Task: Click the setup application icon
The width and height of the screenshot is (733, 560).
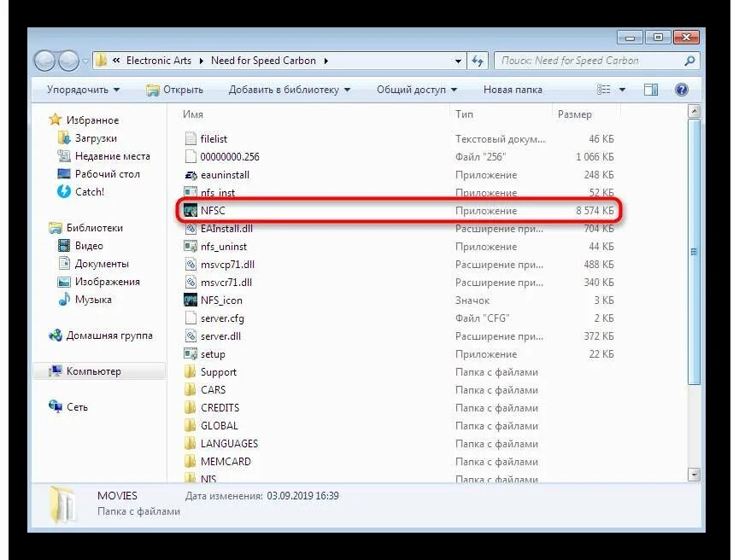Action: (191, 354)
